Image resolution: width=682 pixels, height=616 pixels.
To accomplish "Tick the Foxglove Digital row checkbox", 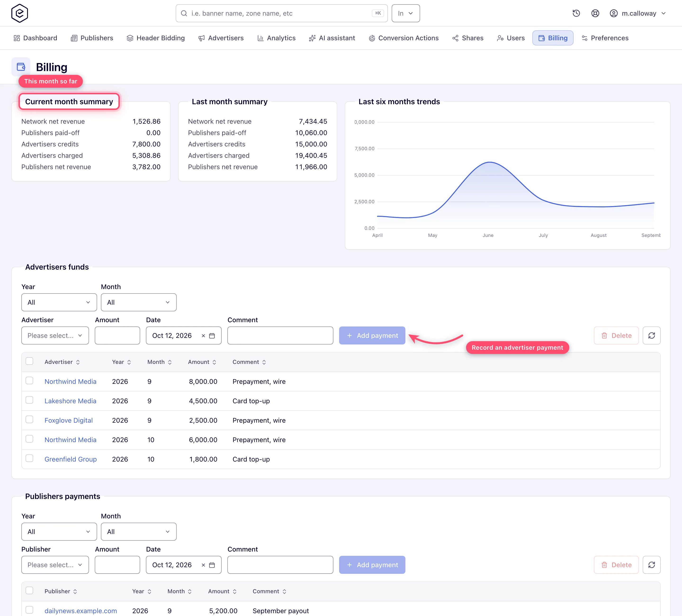I will 29,419.
